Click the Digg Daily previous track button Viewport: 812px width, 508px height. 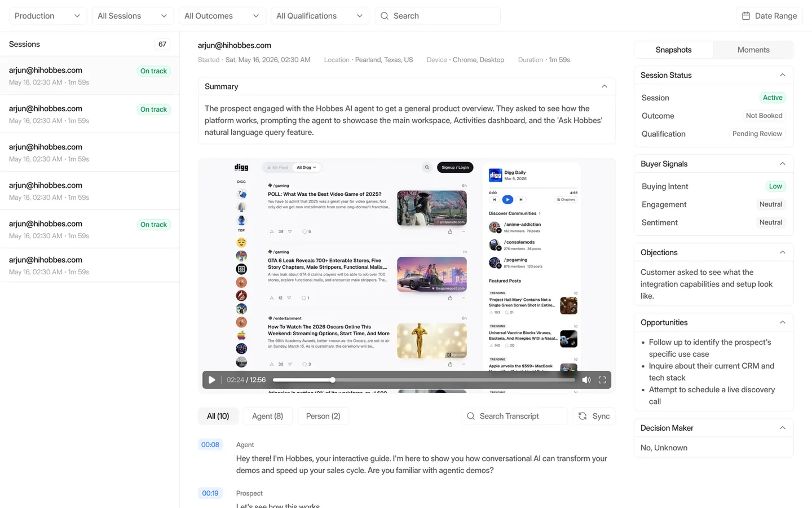click(495, 199)
